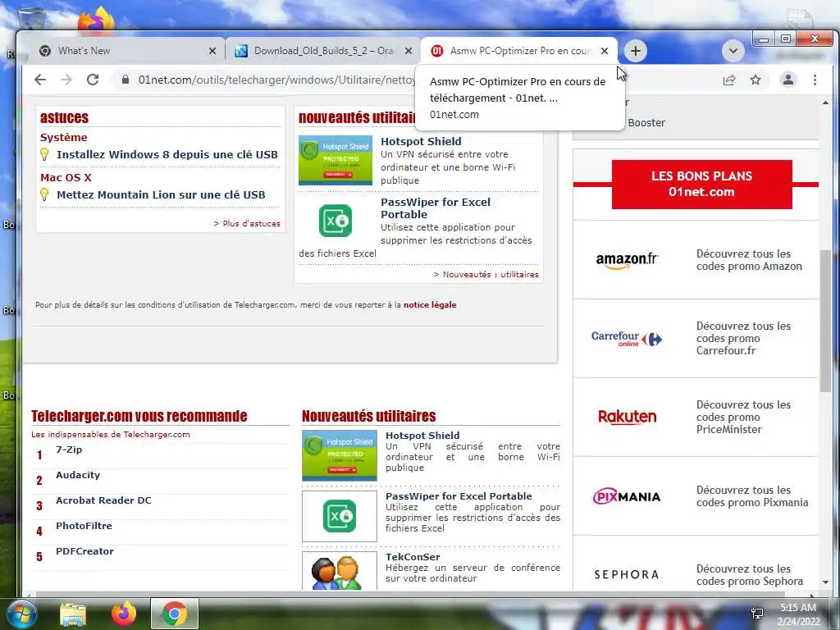Open the codes promo Pixmania text
Viewport: 840px width, 630px height.
click(x=752, y=496)
